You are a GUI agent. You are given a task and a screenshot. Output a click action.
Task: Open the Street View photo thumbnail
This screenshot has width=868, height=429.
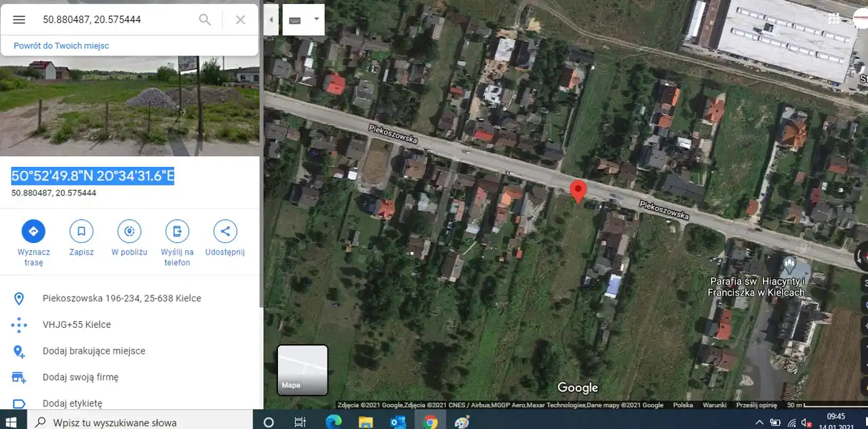click(130, 107)
